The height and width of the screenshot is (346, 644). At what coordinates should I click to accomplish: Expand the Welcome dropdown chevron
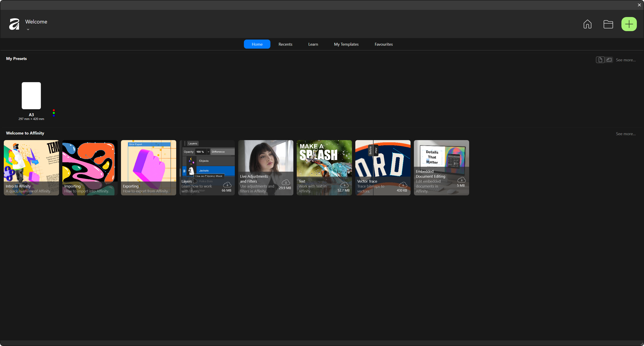pyautogui.click(x=28, y=30)
